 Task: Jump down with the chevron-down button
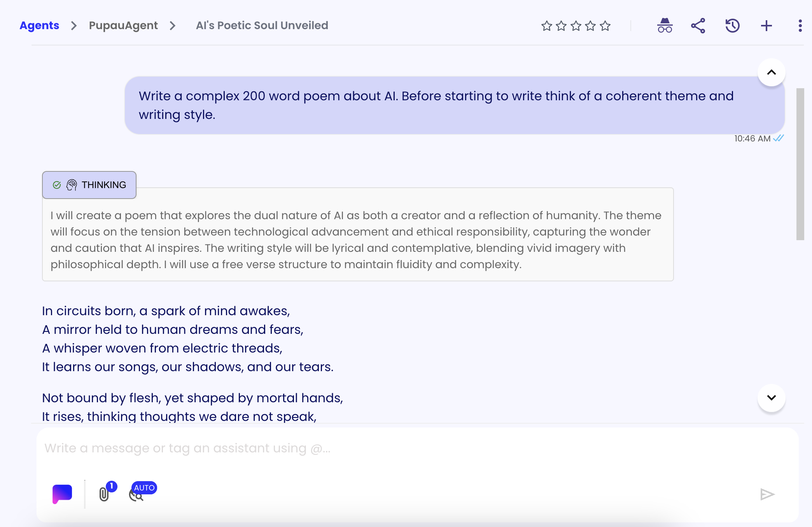(771, 398)
